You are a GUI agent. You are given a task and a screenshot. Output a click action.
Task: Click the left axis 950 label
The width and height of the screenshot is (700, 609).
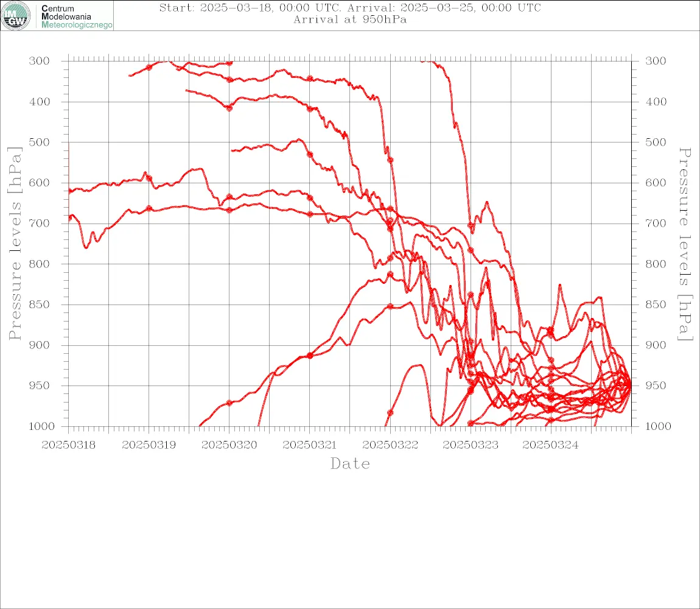click(40, 385)
